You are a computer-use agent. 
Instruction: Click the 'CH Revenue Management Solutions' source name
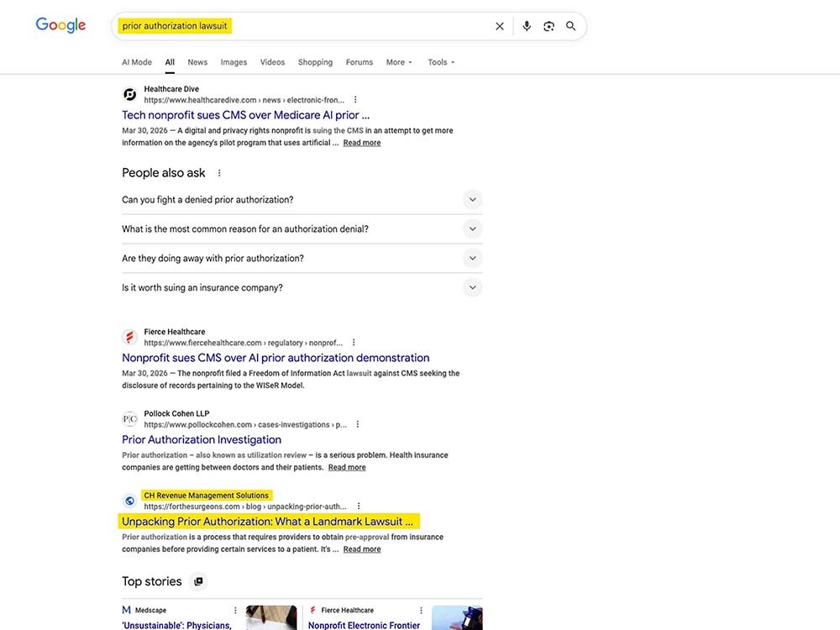pyautogui.click(x=207, y=496)
